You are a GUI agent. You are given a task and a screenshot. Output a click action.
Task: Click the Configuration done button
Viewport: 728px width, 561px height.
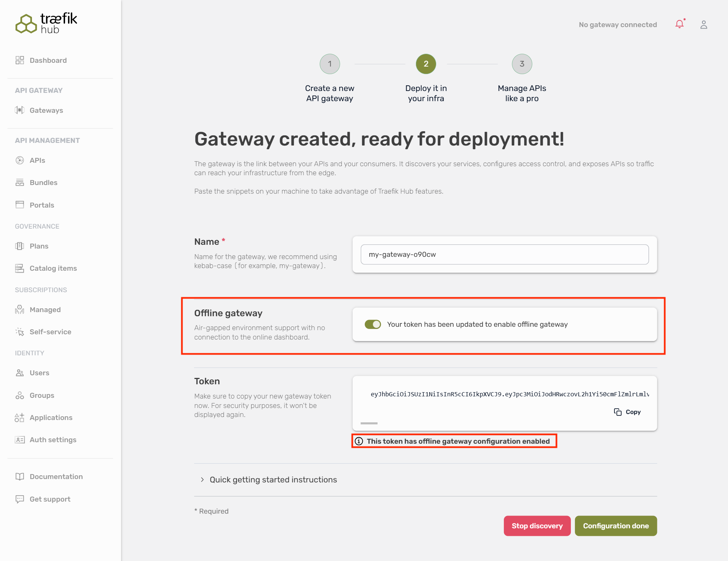[616, 526]
